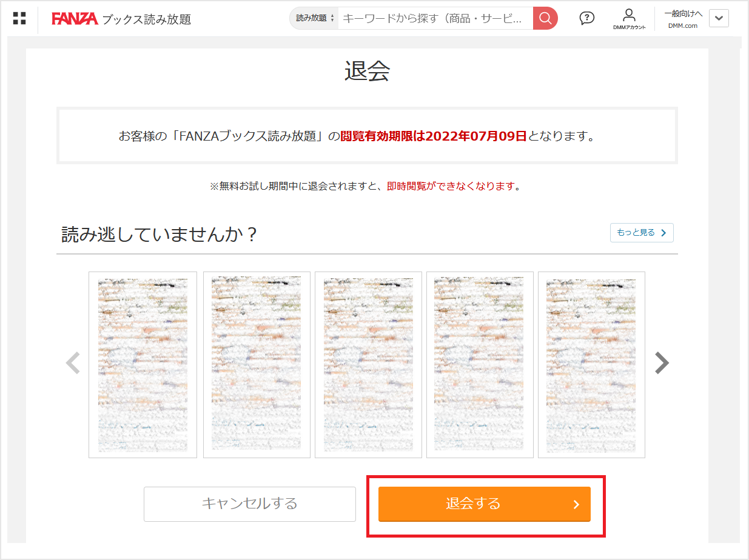
Task: Show previous books with left carousel arrow
Action: point(73,363)
